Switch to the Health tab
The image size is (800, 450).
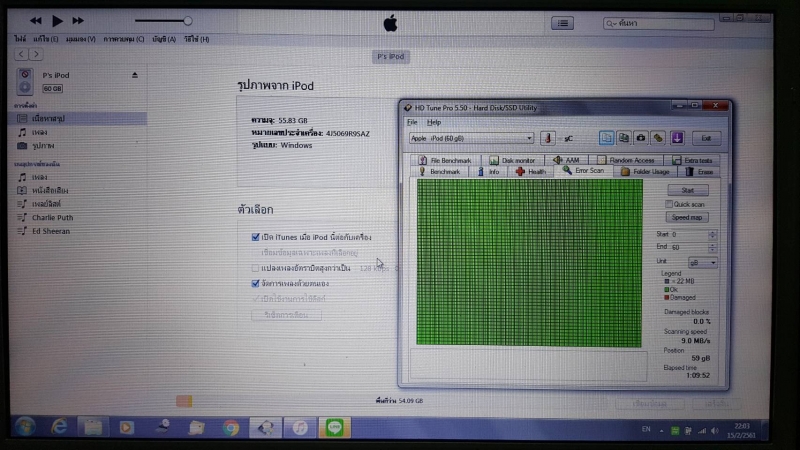531,172
